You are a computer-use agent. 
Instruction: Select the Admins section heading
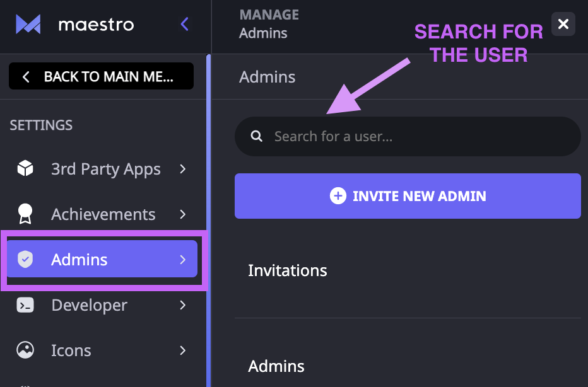click(276, 366)
